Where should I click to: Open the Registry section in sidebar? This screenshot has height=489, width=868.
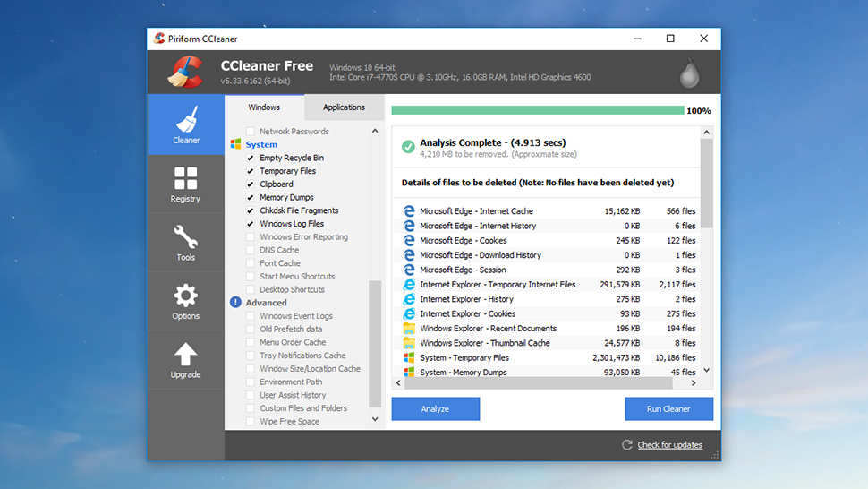pos(185,184)
